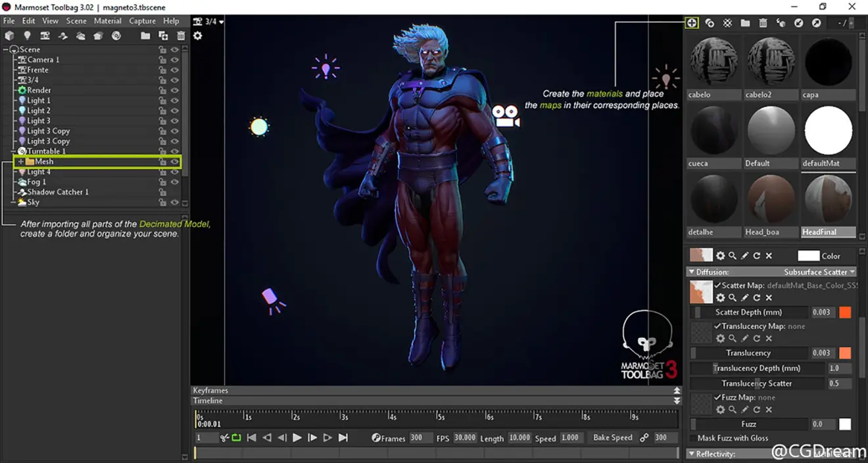Create a new folder in scene toolbar

tap(145, 36)
